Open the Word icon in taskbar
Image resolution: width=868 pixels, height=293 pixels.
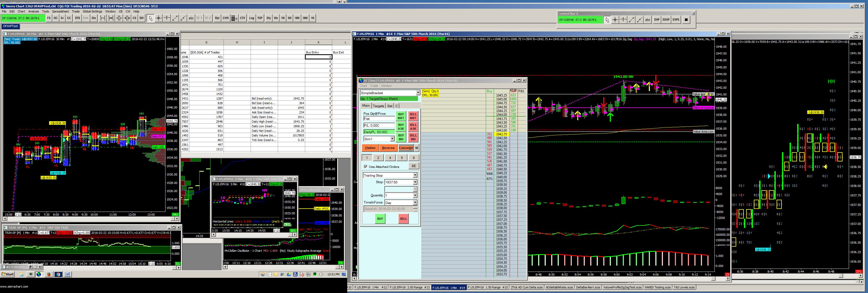pos(67,274)
